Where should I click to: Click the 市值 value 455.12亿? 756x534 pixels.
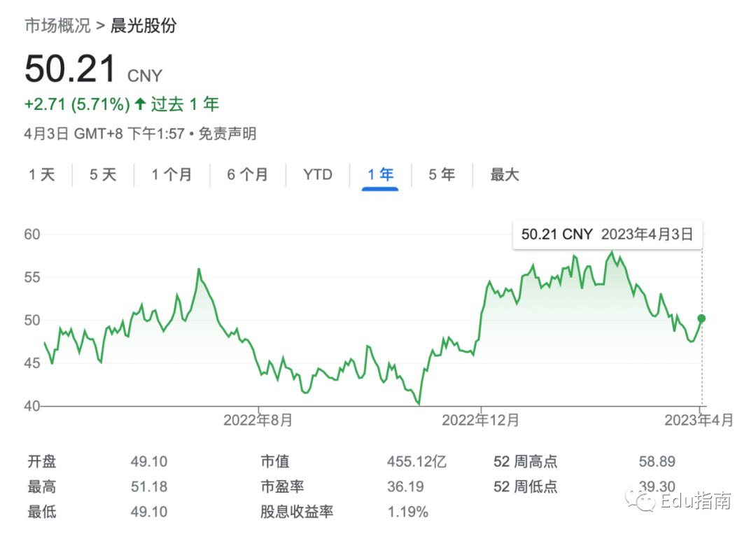coord(417,462)
